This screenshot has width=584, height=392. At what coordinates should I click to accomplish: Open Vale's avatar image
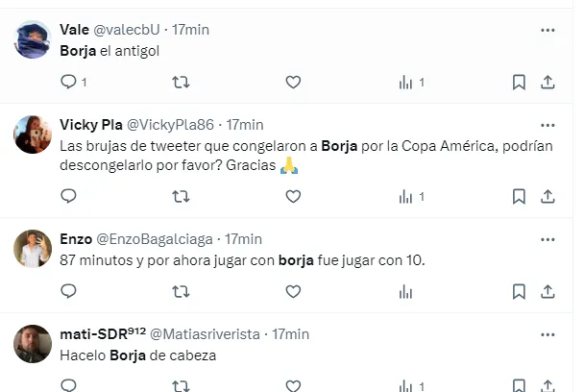tap(33, 39)
